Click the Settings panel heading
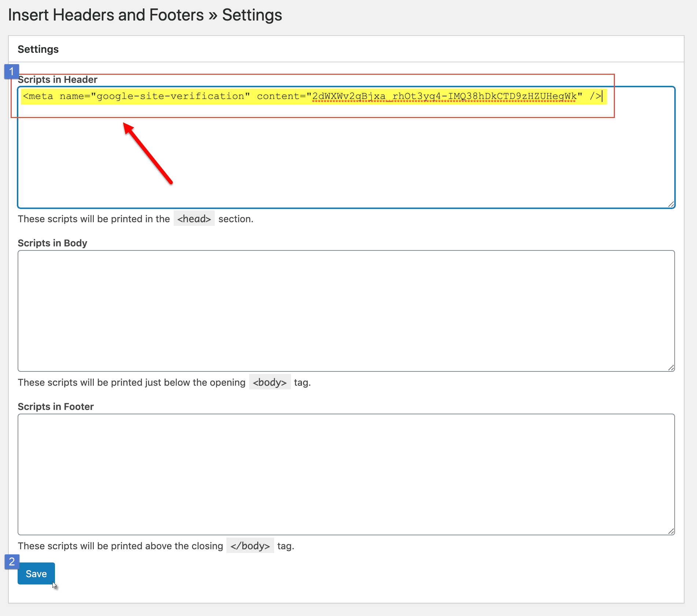697x616 pixels. pyautogui.click(x=38, y=49)
